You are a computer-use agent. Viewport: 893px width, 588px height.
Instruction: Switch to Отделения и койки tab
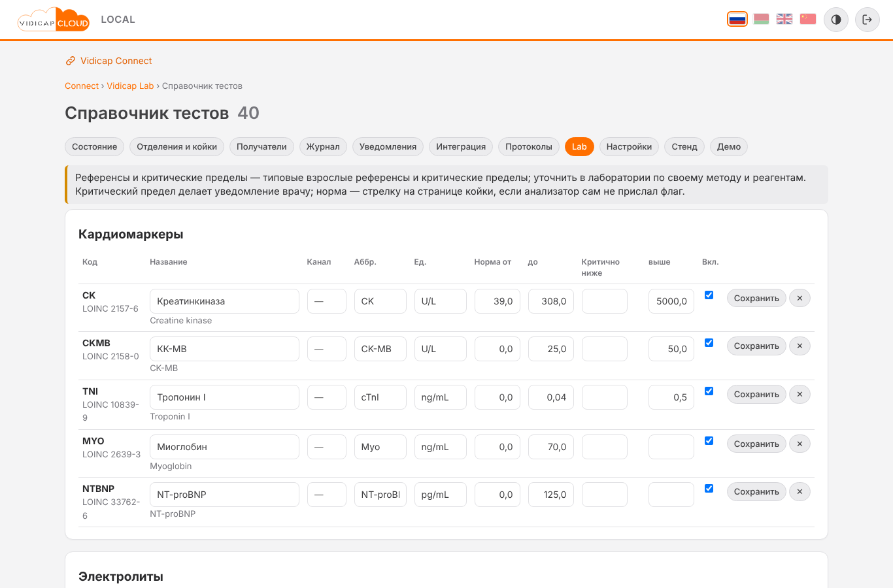177,146
